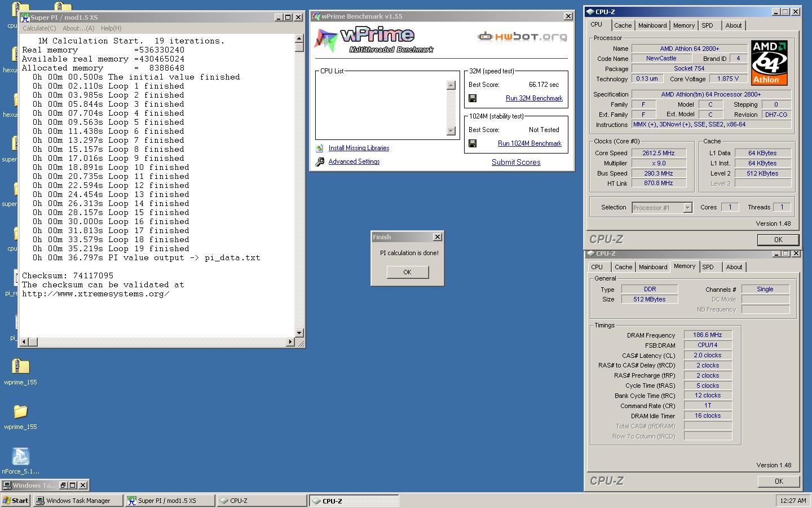Switch to Cache tab in upper CPU-Z window
The height and width of the screenshot is (508, 812).
click(623, 25)
